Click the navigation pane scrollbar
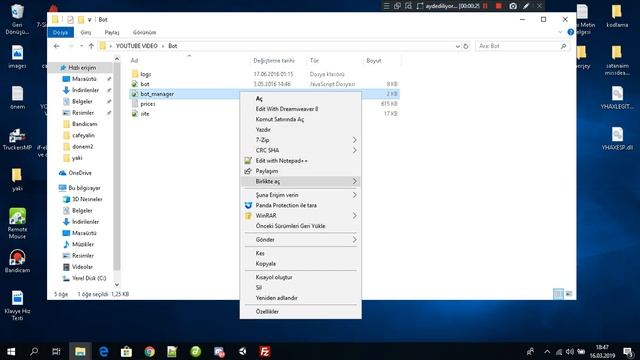 [x=117, y=167]
